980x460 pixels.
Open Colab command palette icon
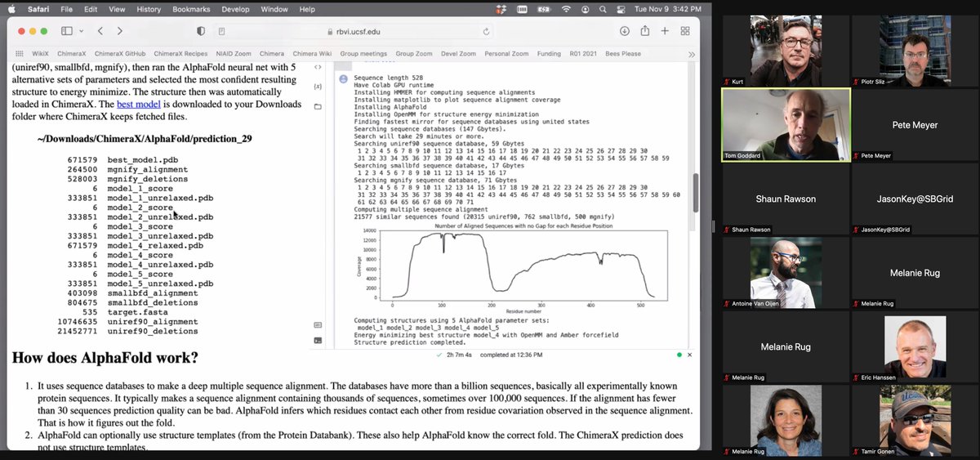pyautogui.click(x=318, y=324)
